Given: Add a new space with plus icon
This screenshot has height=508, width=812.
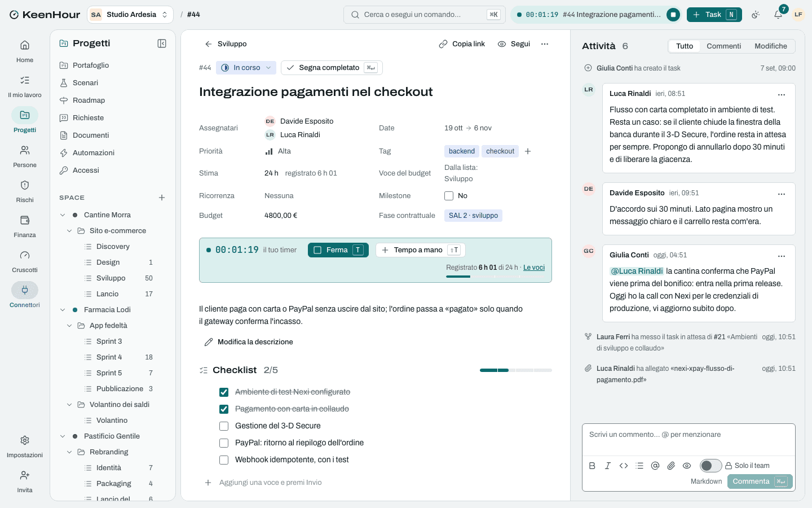Looking at the screenshot, I should point(162,198).
